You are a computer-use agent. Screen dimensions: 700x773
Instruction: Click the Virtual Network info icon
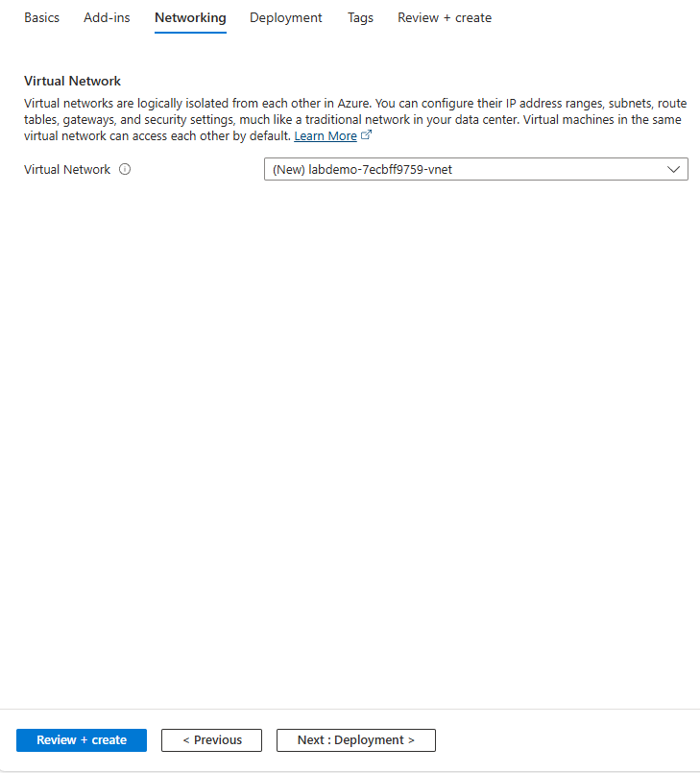click(x=125, y=170)
